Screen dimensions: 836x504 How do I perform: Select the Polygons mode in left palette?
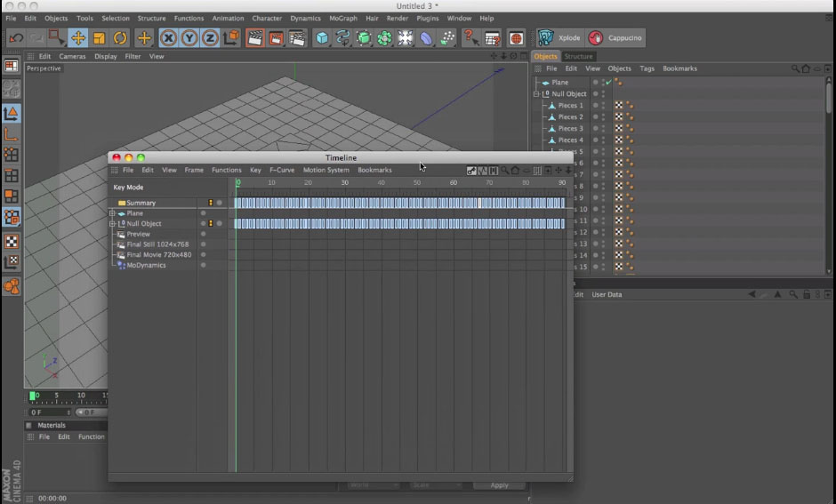pyautogui.click(x=12, y=196)
